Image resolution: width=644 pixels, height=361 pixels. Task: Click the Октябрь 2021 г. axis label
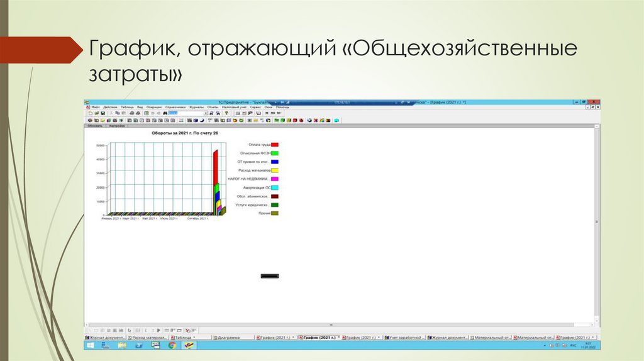tap(197, 218)
